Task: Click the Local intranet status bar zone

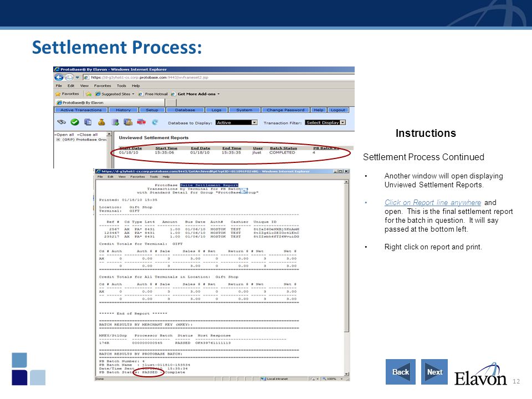Action: click(x=274, y=378)
